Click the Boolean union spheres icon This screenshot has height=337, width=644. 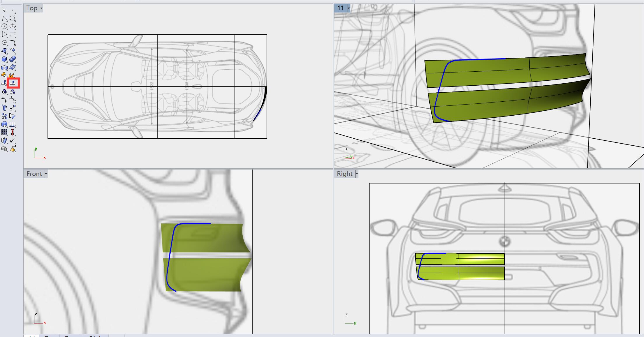click(13, 59)
